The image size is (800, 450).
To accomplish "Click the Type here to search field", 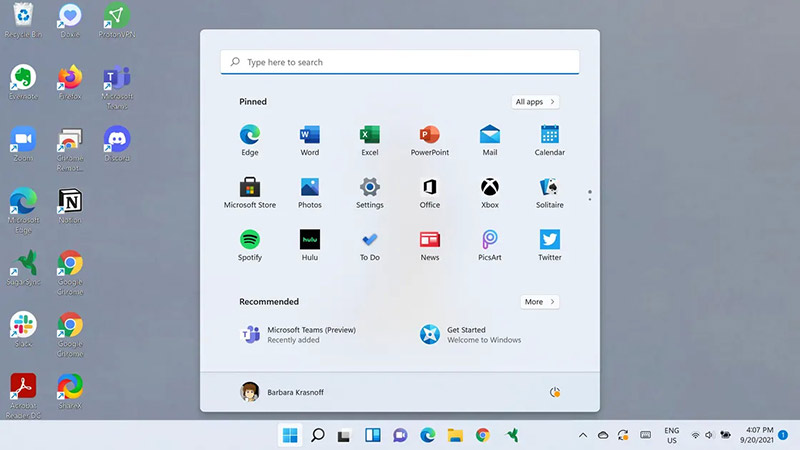I will coord(400,62).
